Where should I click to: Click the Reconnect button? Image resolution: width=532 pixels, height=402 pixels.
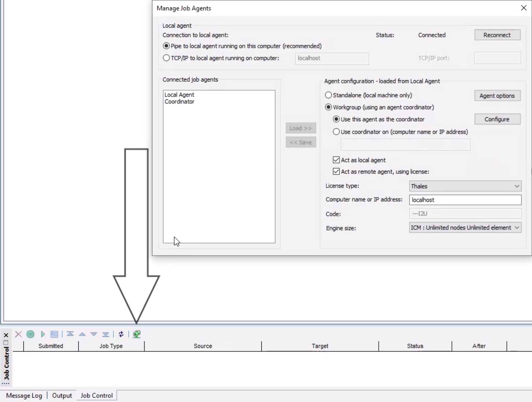(x=497, y=35)
